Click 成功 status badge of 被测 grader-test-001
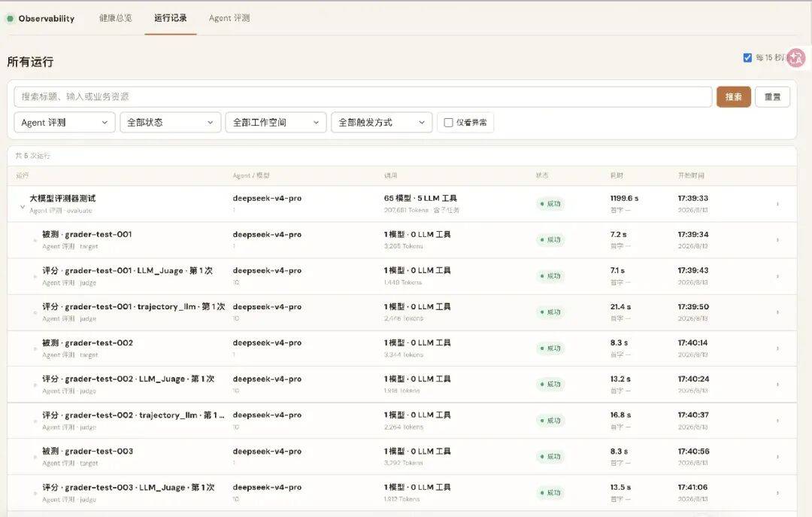Image resolution: width=812 pixels, height=517 pixels. 550,240
